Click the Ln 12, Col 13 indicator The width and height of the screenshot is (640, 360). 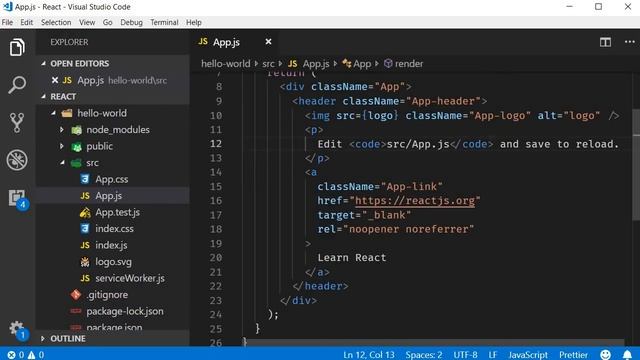[369, 355]
